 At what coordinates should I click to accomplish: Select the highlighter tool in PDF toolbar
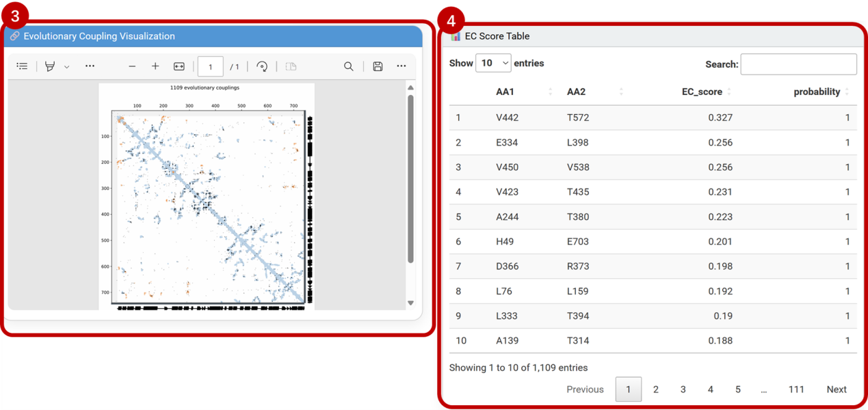click(50, 66)
